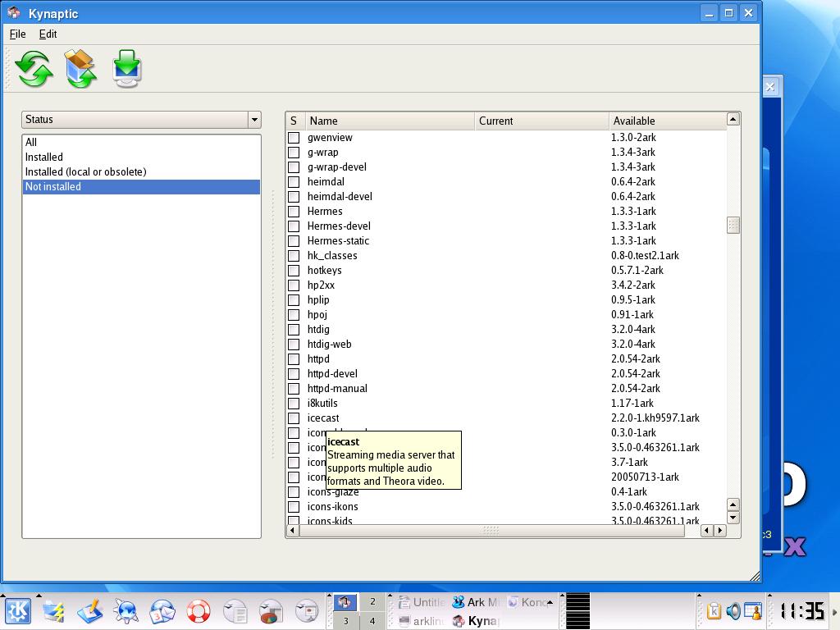Screen dimensions: 840x630
Task: Click the Klipper clipboard tray icon
Action: click(x=713, y=611)
